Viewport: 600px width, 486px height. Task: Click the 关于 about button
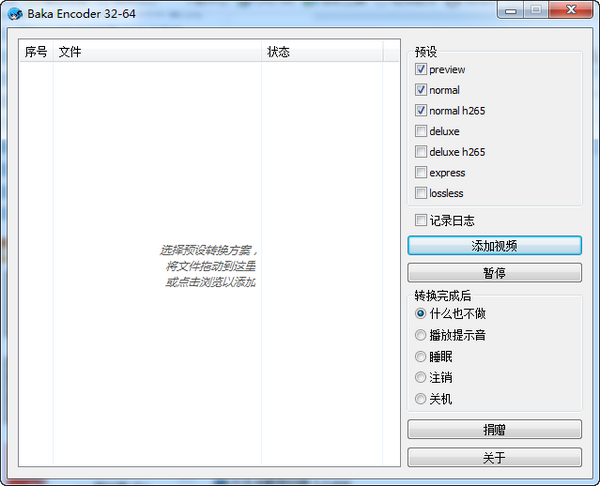(x=494, y=458)
